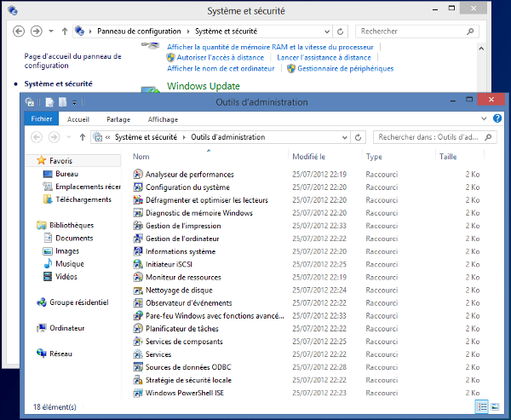Click Rechercher field in Système et sécurité window
The image size is (511, 420).
pos(416,32)
